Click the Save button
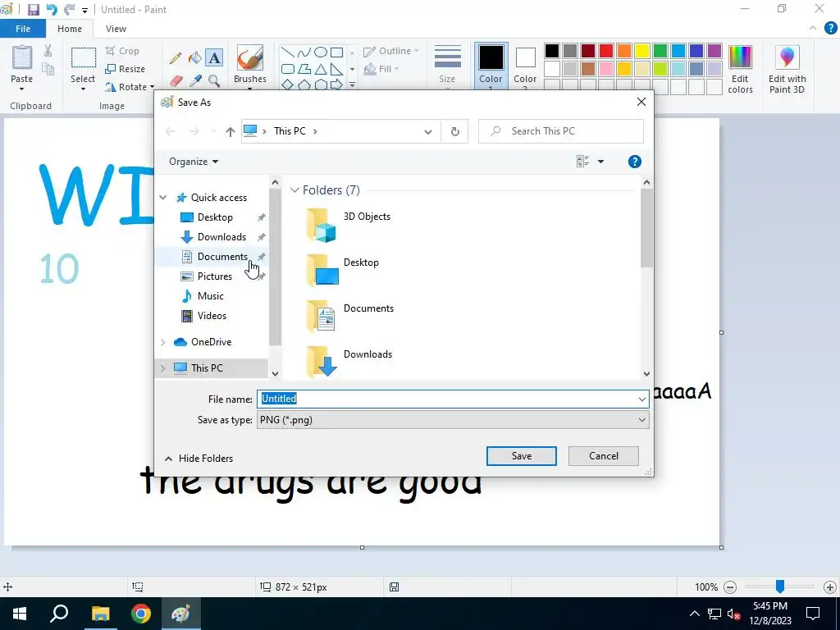The width and height of the screenshot is (840, 630). coord(521,456)
